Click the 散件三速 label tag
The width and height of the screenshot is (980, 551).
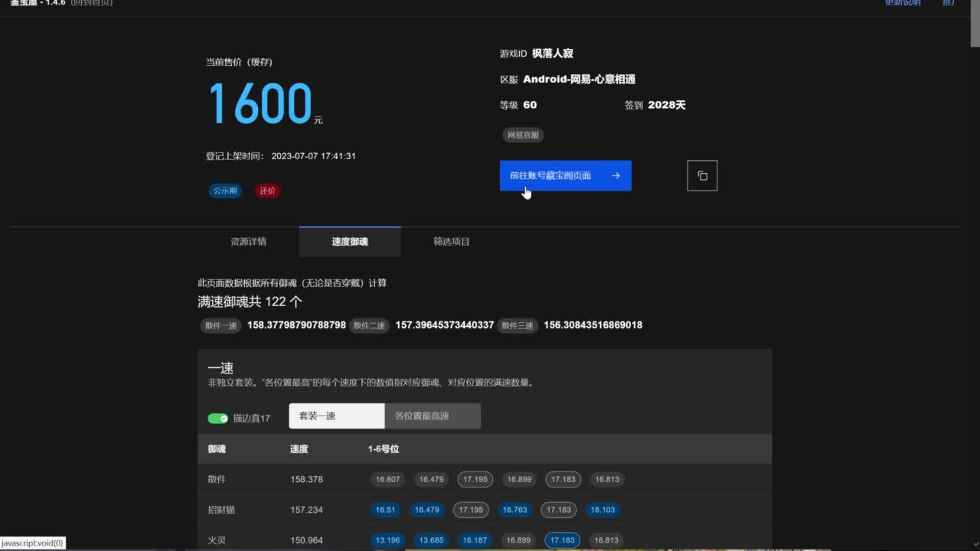click(x=517, y=325)
